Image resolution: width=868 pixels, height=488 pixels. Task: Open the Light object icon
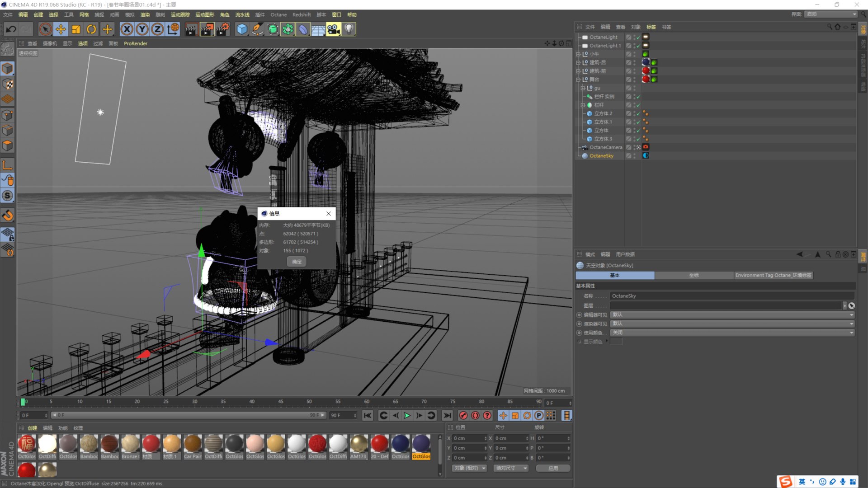coord(349,29)
